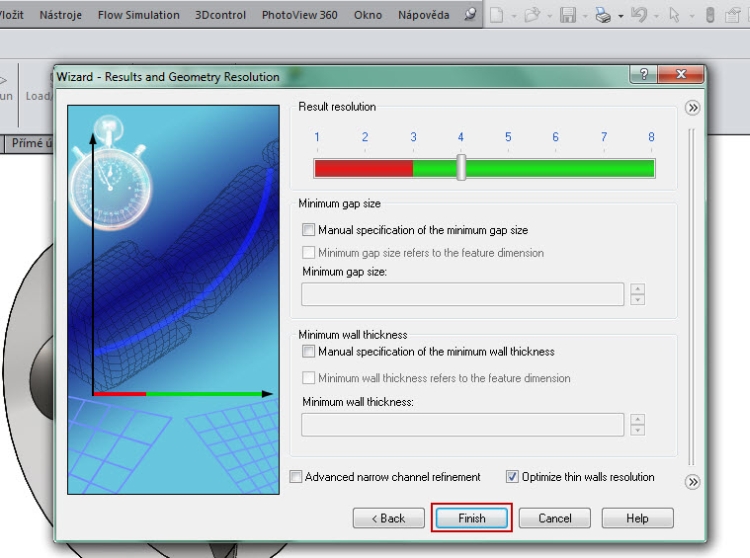Open the Nápověda menu
The image size is (750, 558).
(x=423, y=15)
